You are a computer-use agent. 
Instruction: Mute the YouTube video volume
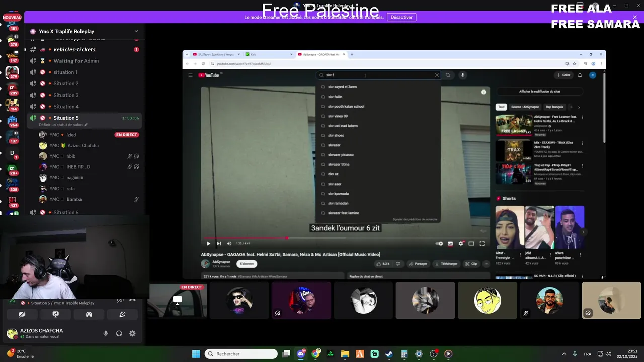click(x=229, y=244)
